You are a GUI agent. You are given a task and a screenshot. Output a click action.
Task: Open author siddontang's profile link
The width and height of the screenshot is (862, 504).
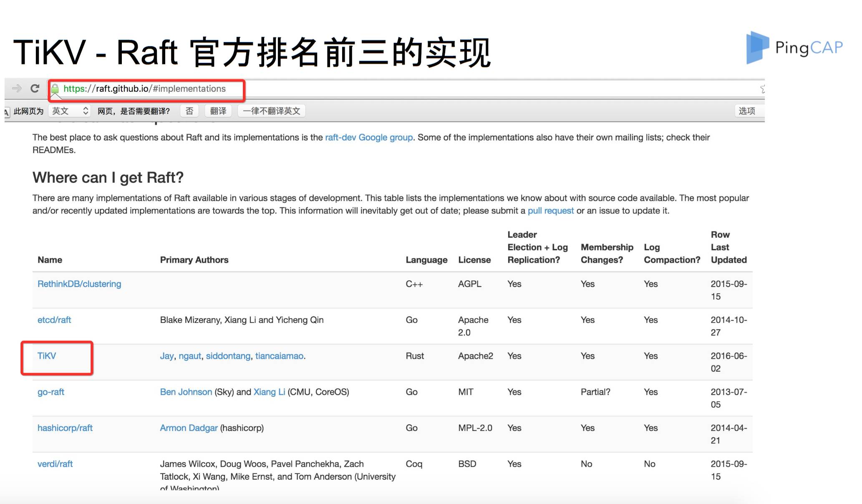[228, 356]
